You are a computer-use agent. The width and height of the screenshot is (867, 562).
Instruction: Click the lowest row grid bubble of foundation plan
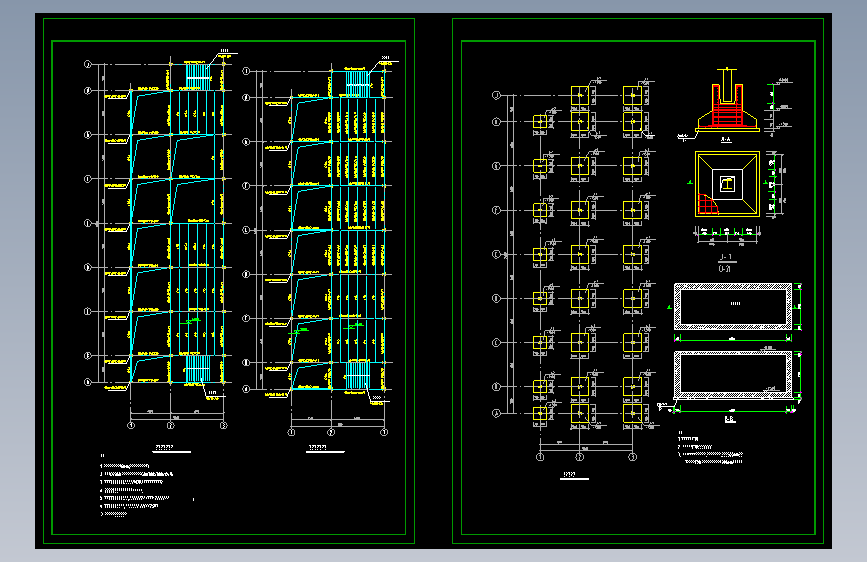pyautogui.click(x=496, y=413)
